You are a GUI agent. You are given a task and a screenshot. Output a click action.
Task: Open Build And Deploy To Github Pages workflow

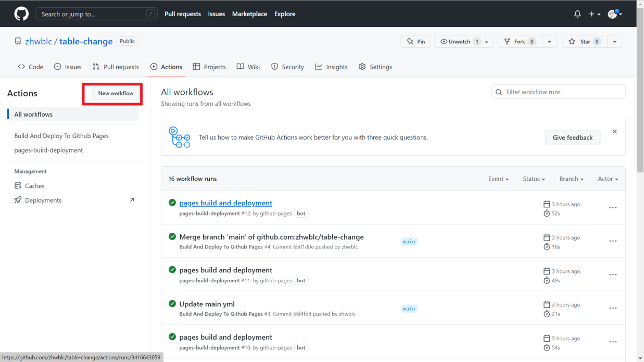(61, 135)
